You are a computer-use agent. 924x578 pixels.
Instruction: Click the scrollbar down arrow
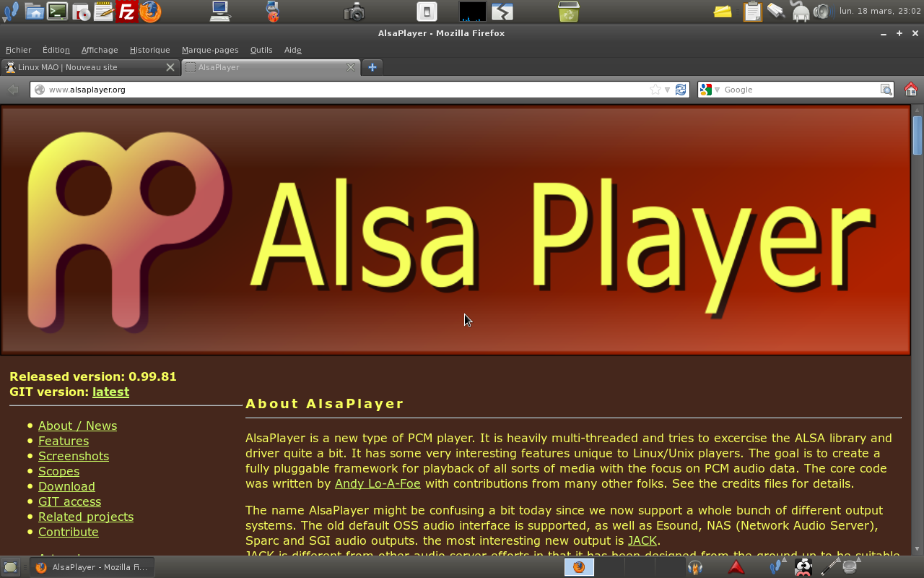click(x=918, y=549)
